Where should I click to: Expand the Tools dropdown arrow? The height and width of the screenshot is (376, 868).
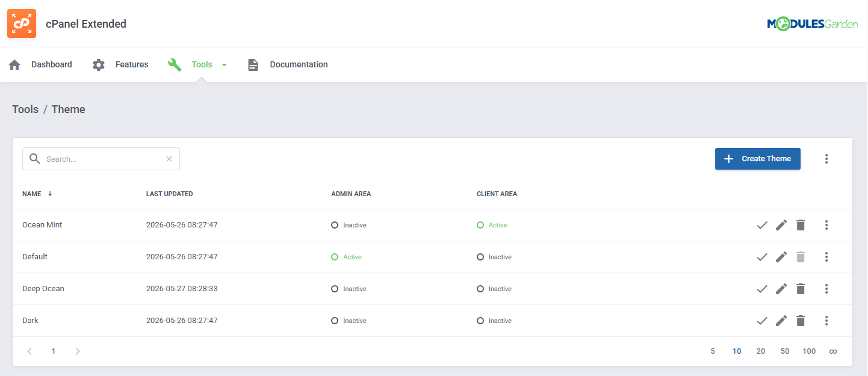click(225, 65)
